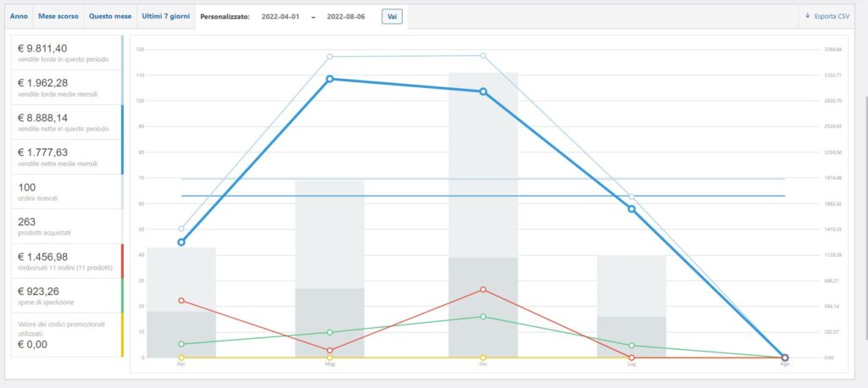Highlight the green spese di spedizione legend
This screenshot has width=868, height=388.
tap(67, 296)
